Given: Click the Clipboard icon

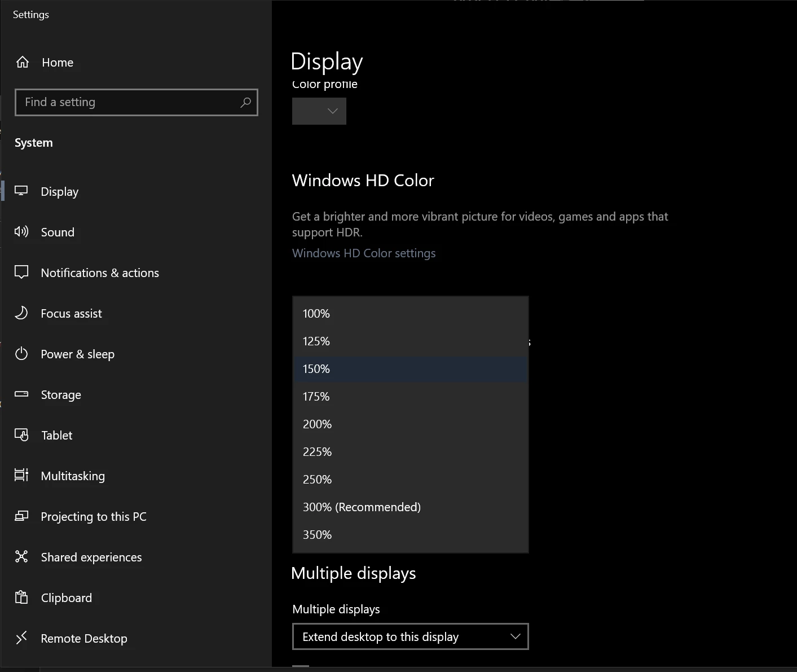Looking at the screenshot, I should pyautogui.click(x=21, y=597).
